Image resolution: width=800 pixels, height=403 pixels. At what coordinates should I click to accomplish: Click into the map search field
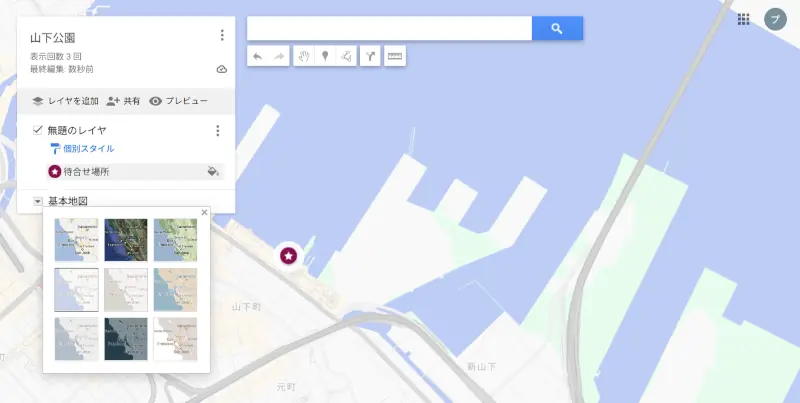(389, 29)
